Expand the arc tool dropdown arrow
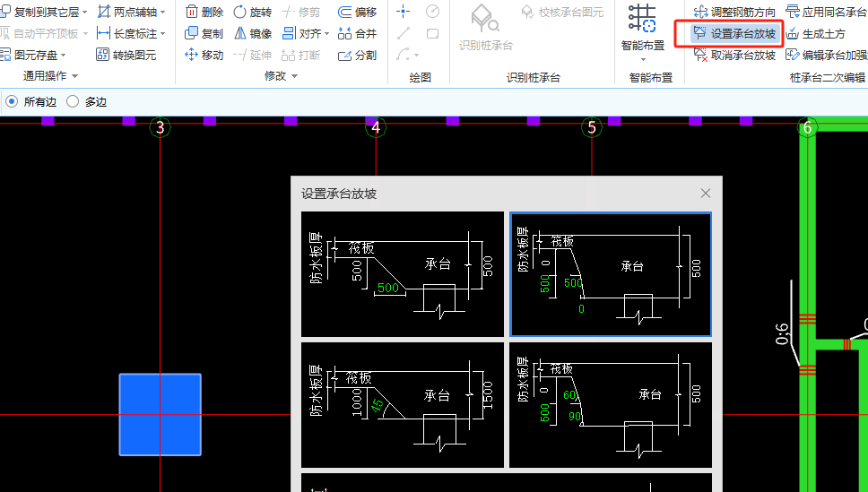The image size is (868, 492). click(x=416, y=56)
